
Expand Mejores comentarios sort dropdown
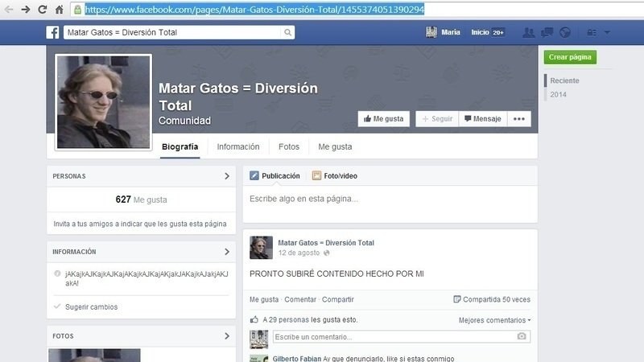click(x=494, y=320)
